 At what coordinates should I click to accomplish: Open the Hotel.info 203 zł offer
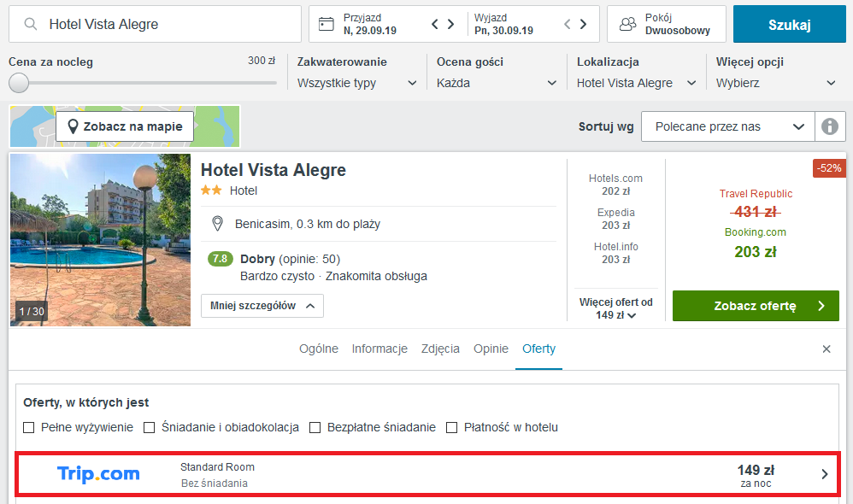point(615,253)
